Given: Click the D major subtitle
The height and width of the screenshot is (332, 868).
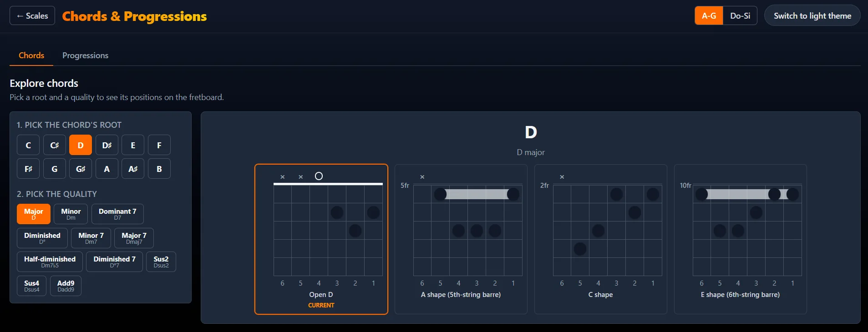Looking at the screenshot, I should [531, 152].
